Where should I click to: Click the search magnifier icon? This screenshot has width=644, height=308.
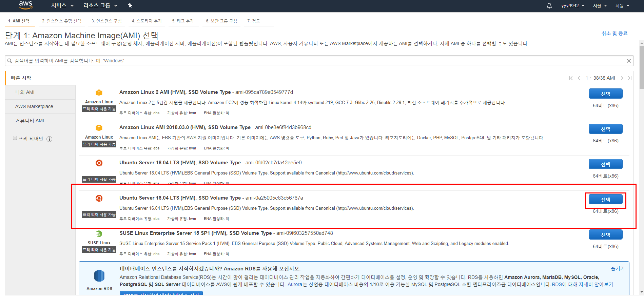coord(10,61)
